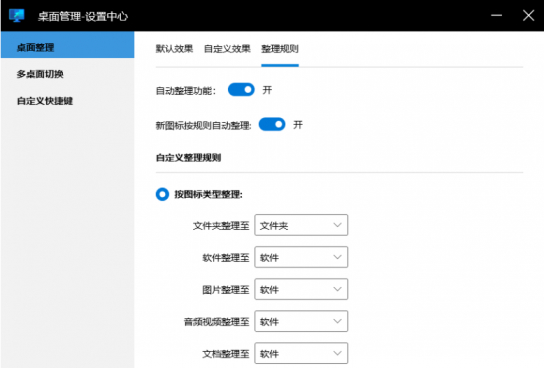The width and height of the screenshot is (544, 368).
Task: Minimize the settings window
Action: (496, 15)
